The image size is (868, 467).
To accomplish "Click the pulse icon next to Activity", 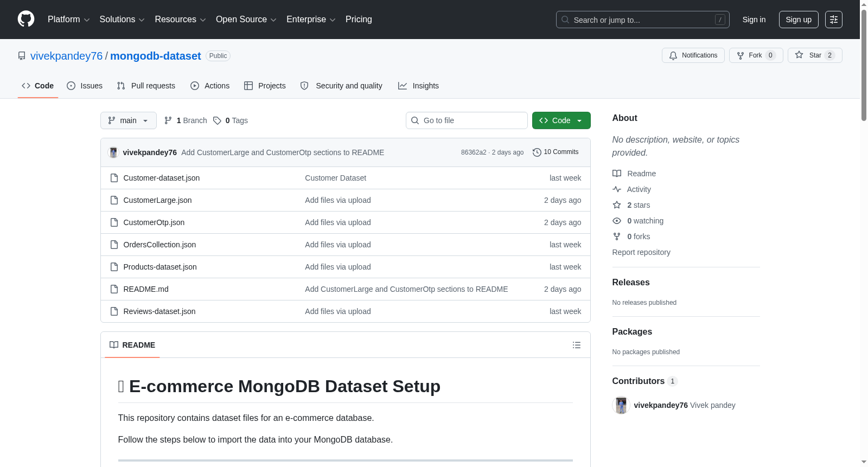I will (617, 189).
